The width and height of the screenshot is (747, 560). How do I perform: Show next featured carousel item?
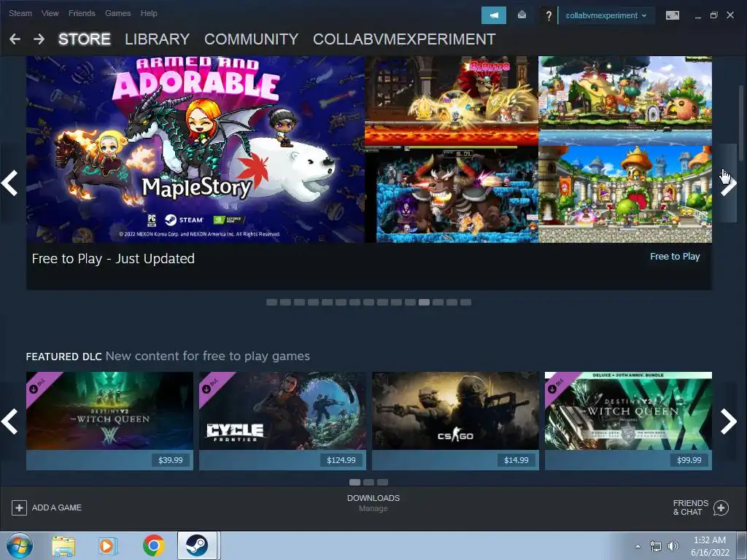[729, 183]
